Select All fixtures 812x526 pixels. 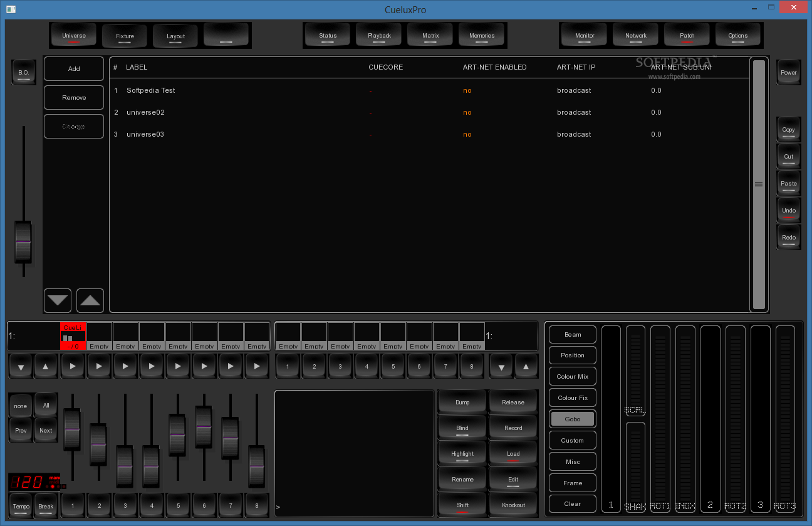[x=46, y=406]
